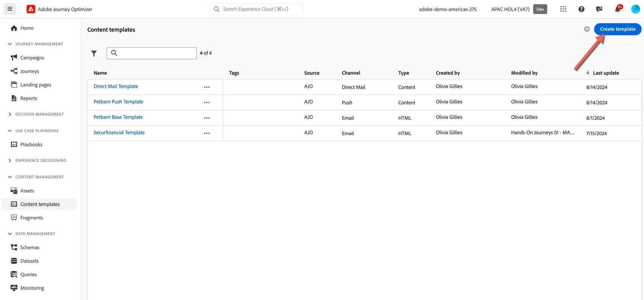Go to Home in the sidebar
The width and height of the screenshot is (644, 300).
[27, 28]
